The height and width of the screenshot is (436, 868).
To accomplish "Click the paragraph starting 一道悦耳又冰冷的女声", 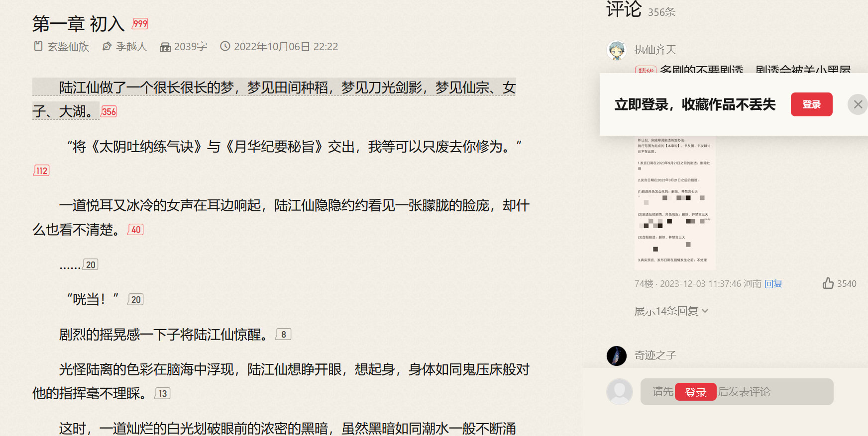I will click(x=281, y=217).
